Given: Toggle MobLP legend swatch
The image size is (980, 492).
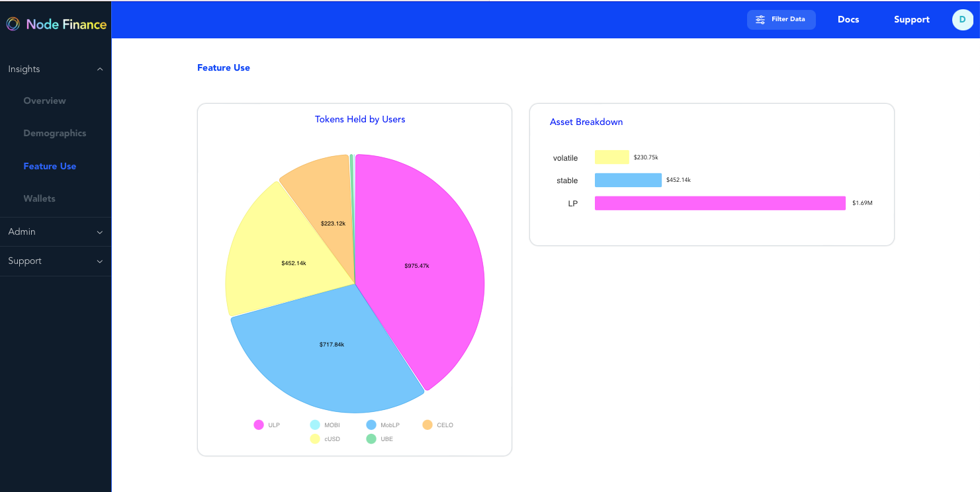Looking at the screenshot, I should (371, 425).
